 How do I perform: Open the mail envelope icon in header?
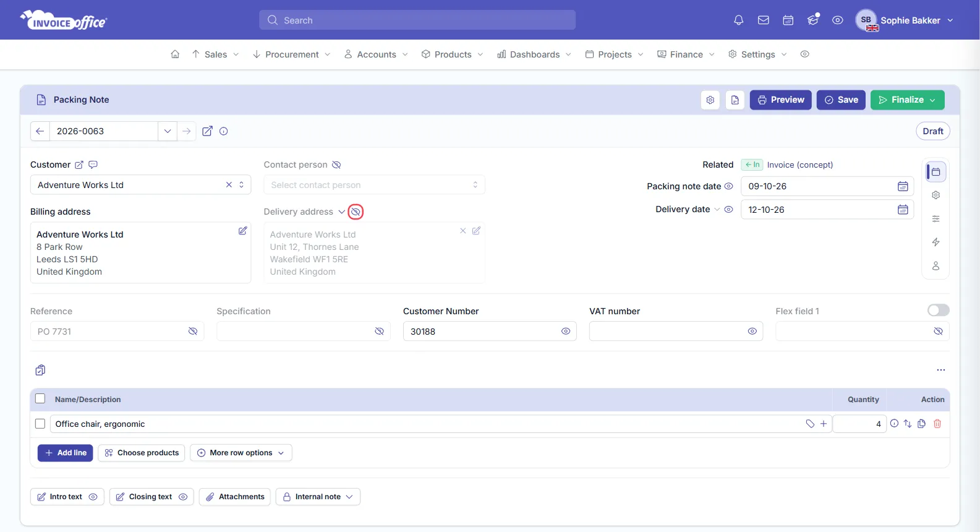[764, 20]
